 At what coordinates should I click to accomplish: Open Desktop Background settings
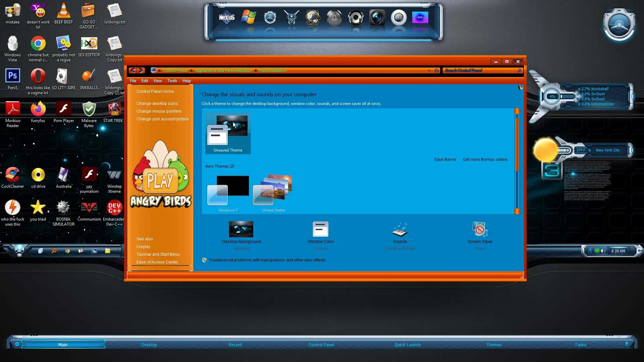coord(241,230)
